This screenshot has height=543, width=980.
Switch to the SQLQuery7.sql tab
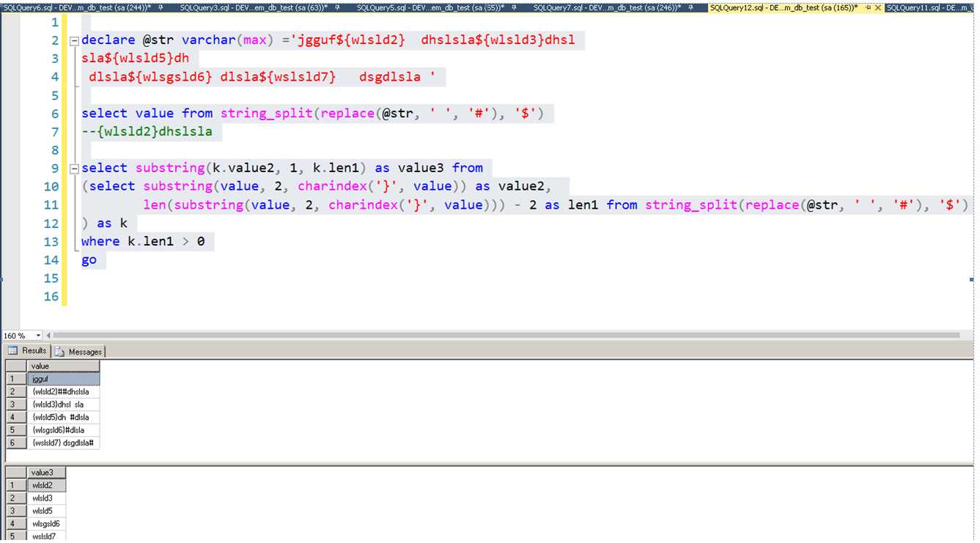[605, 7]
